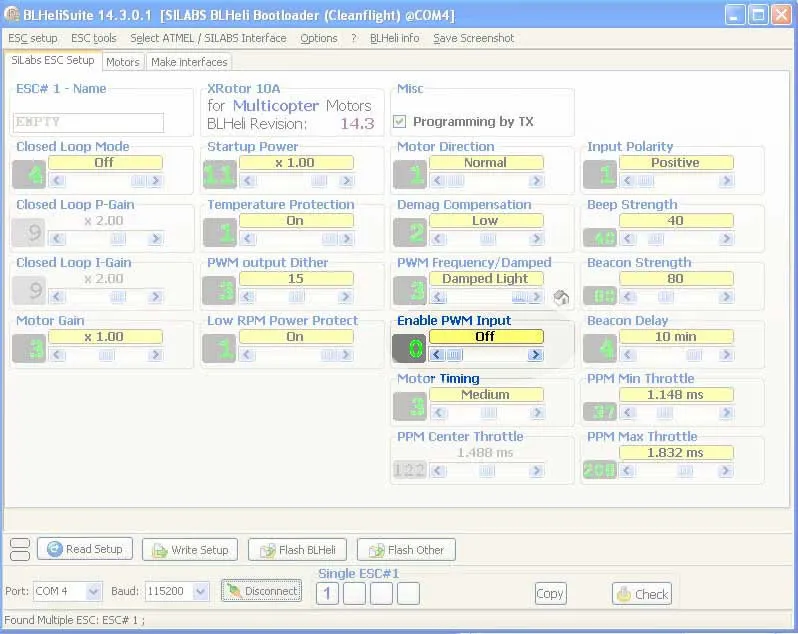Click right arrow on Enable PWM Input slider

[536, 355]
